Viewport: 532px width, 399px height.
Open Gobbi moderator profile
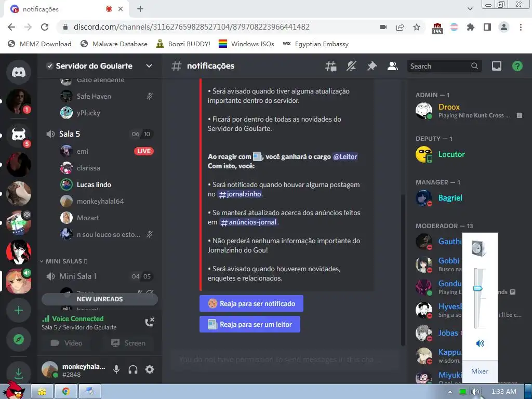pyautogui.click(x=437, y=264)
